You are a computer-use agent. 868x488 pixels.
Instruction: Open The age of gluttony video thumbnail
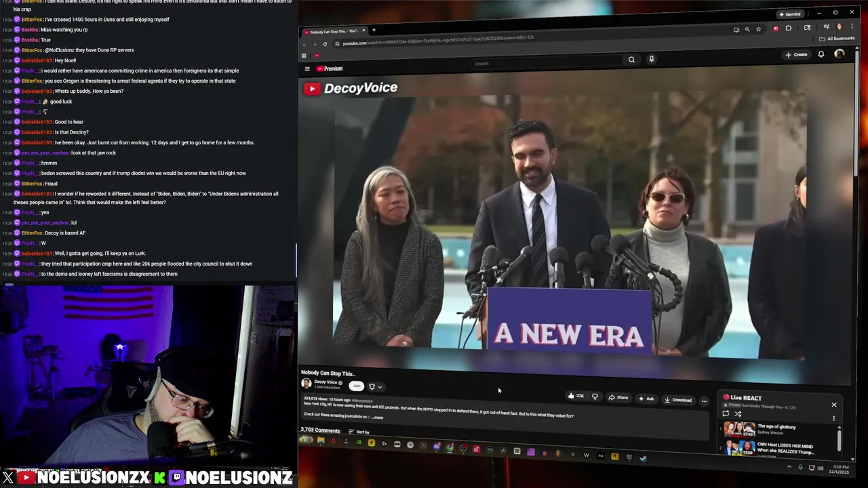pyautogui.click(x=739, y=429)
